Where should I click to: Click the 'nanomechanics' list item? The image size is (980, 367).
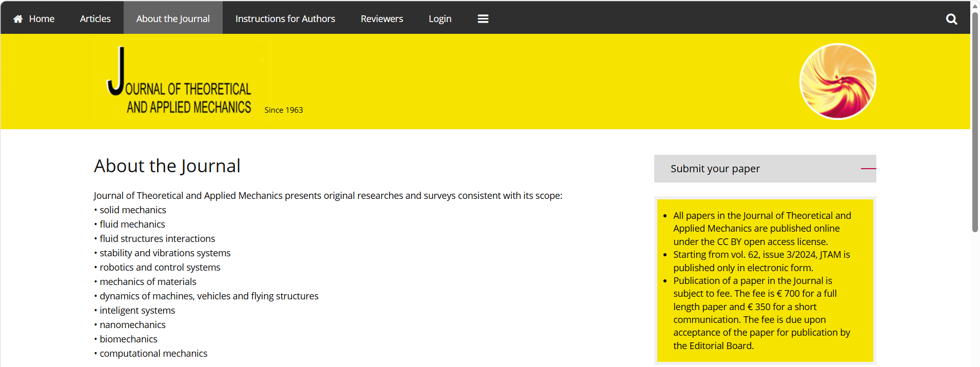pyautogui.click(x=132, y=325)
